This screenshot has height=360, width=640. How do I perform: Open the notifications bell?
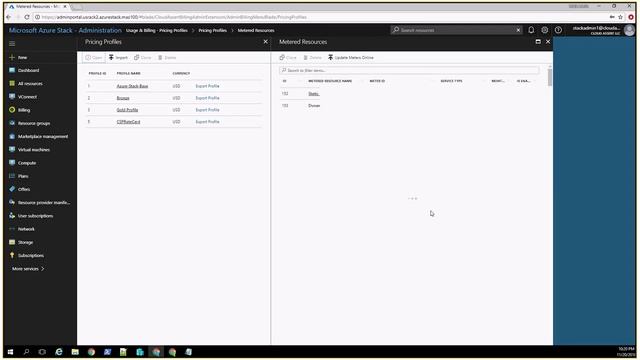coord(531,30)
